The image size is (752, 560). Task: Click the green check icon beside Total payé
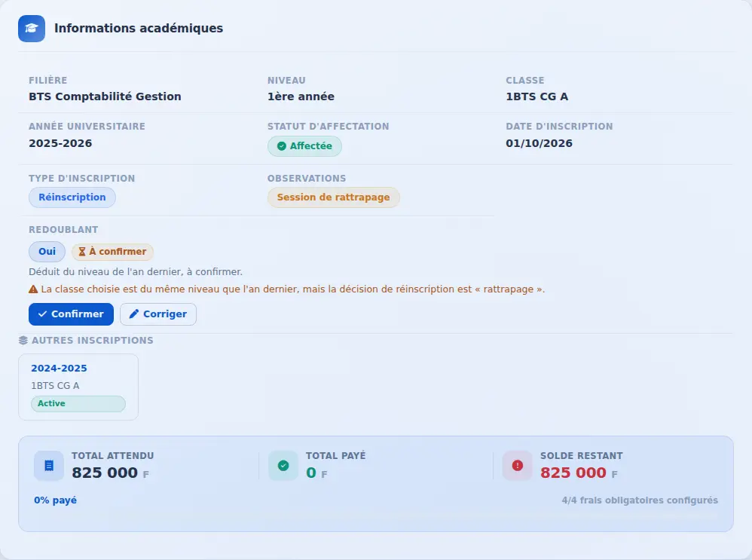click(x=283, y=466)
